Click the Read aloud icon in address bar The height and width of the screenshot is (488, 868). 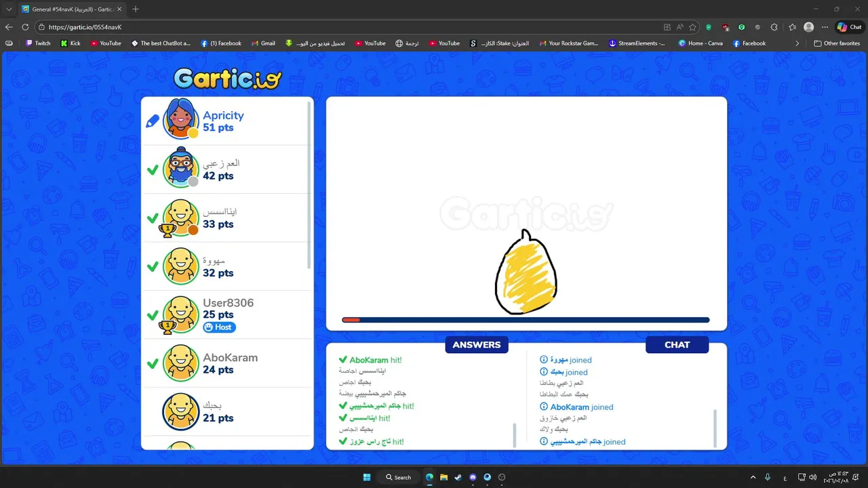(x=680, y=27)
